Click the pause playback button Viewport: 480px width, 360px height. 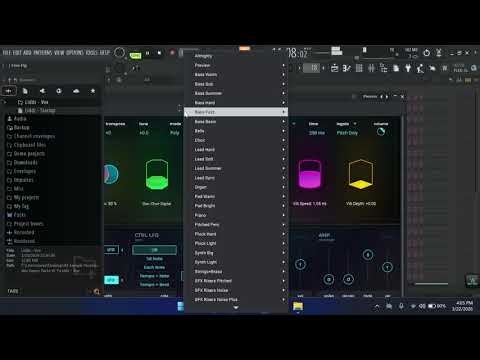[147, 53]
